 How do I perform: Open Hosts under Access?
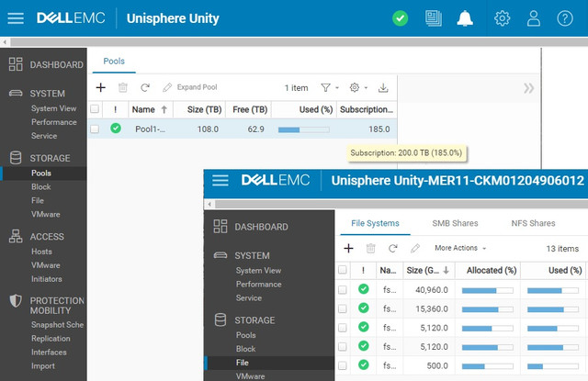[41, 252]
